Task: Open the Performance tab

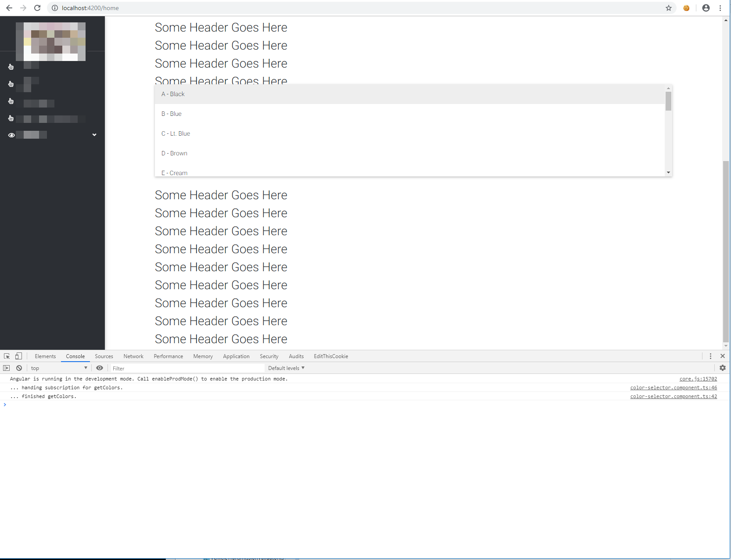Action: 168,356
